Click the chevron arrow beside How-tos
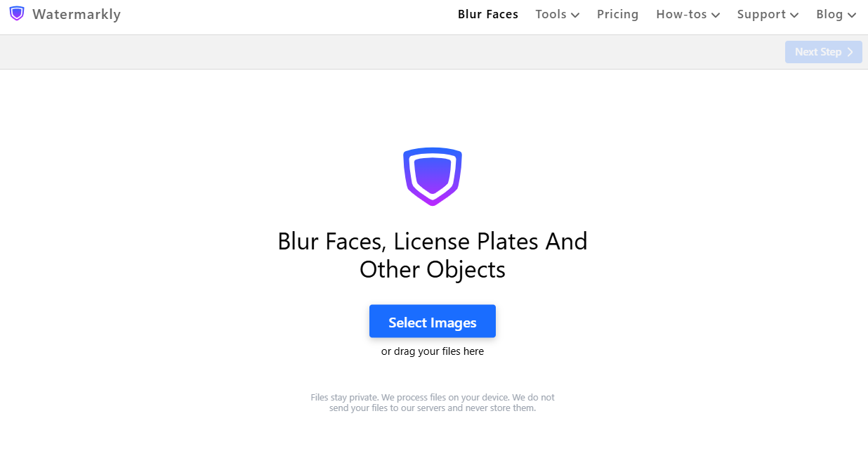Image resolution: width=868 pixels, height=449 pixels. click(716, 15)
